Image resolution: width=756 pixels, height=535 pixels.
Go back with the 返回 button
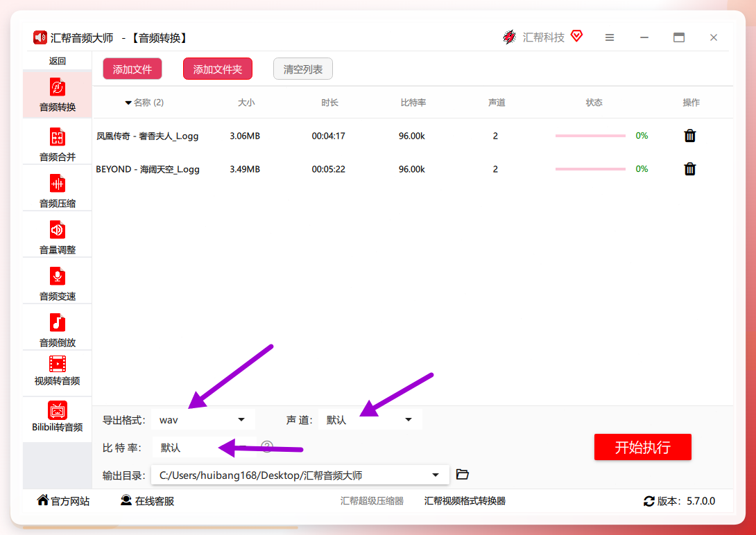(58, 61)
